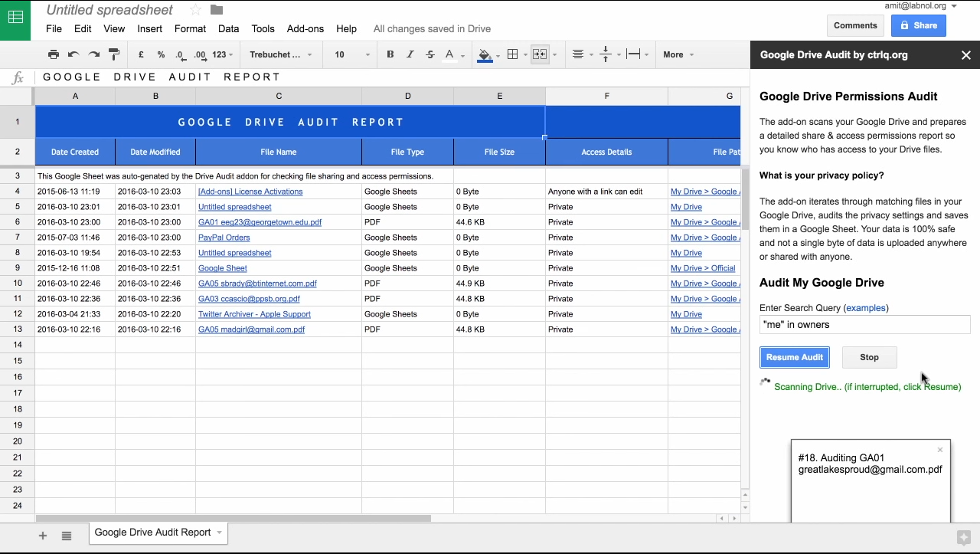Select column C header
This screenshot has width=980, height=554.
tap(279, 96)
